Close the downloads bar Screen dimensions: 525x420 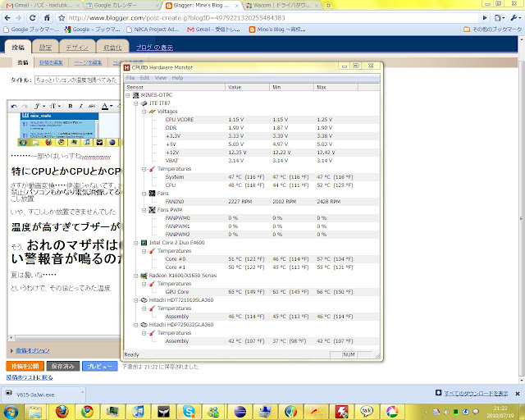coord(518,394)
